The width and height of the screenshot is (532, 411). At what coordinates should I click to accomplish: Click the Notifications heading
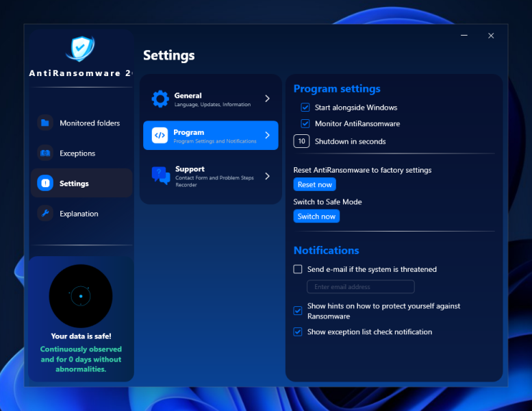(326, 250)
